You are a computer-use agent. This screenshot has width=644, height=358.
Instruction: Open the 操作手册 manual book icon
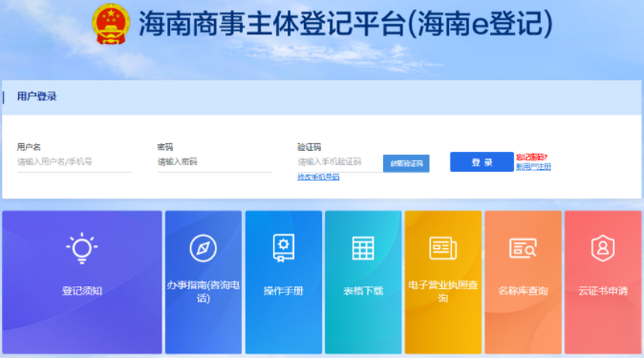tap(284, 247)
